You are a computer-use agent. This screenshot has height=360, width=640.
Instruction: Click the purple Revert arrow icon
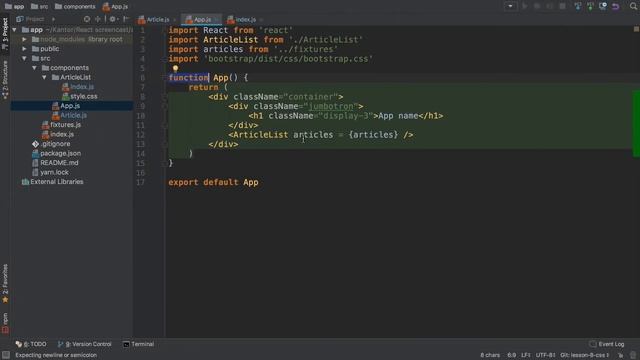pyautogui.click(x=616, y=6)
